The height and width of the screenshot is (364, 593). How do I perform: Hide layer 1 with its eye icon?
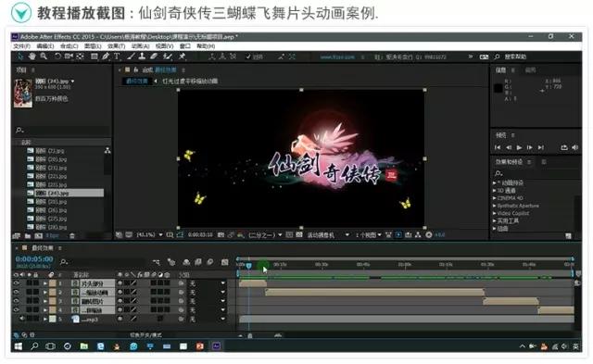tap(17, 283)
